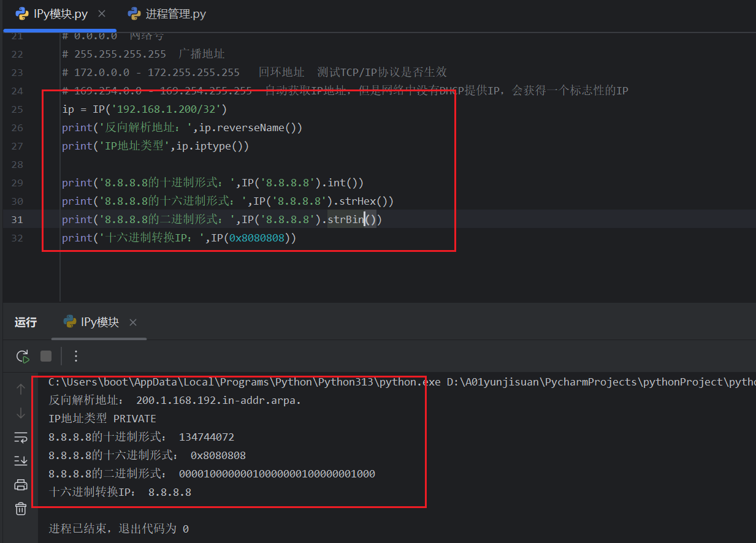Close the IPy模块.py editor tab
Viewport: 756px width, 543px height.
102,12
